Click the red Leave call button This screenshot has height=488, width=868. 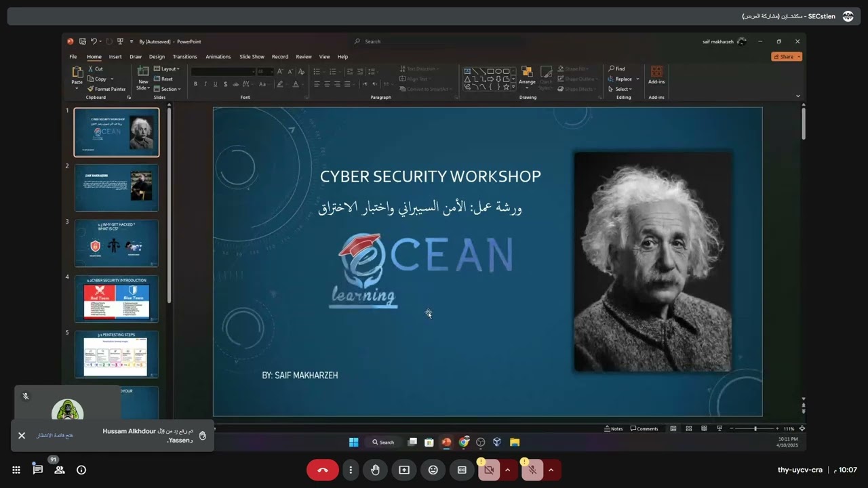click(x=323, y=470)
